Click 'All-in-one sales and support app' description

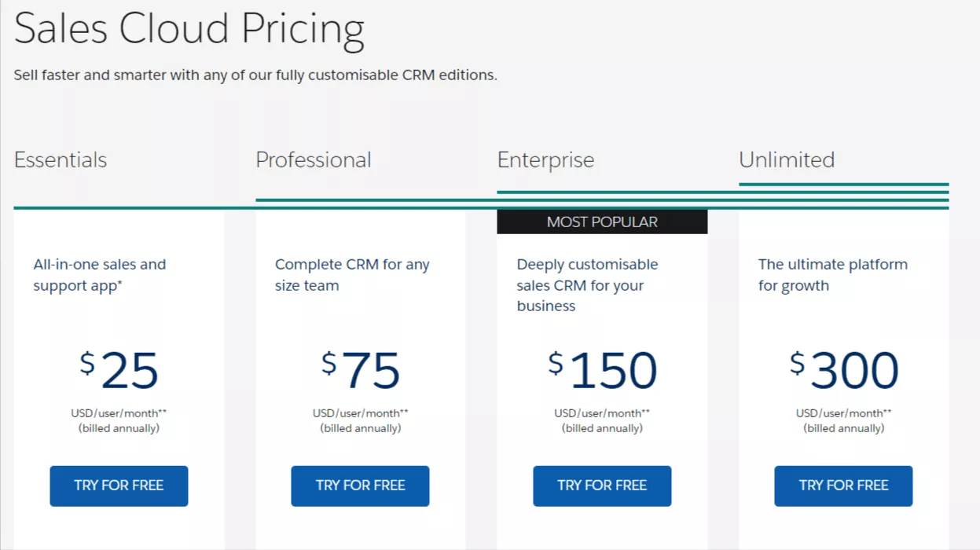(100, 275)
